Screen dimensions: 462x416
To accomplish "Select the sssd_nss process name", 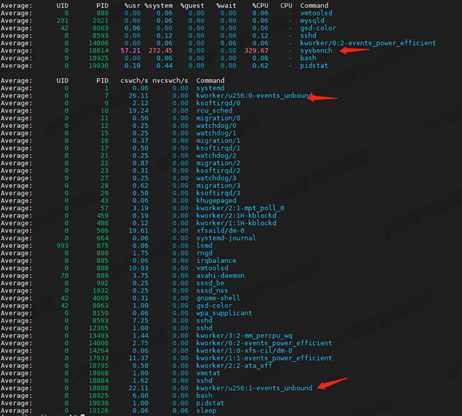I will pos(212,291).
